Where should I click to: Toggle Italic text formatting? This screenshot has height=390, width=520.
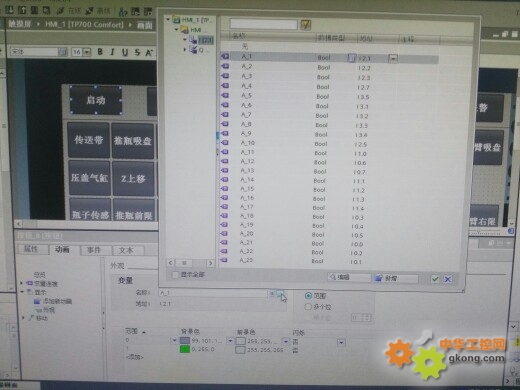pyautogui.click(x=112, y=52)
